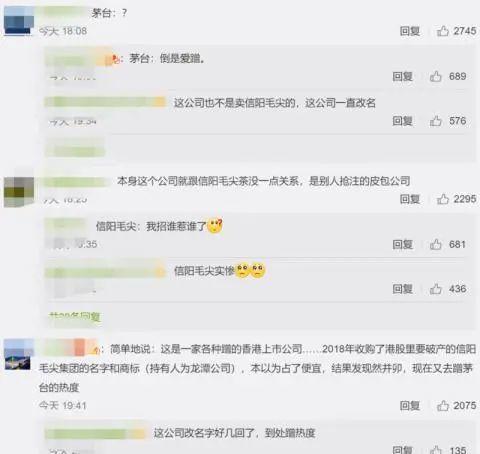Tap thumbs-up next to 135 count
Viewport: 480px width, 454px height.
coord(435,450)
